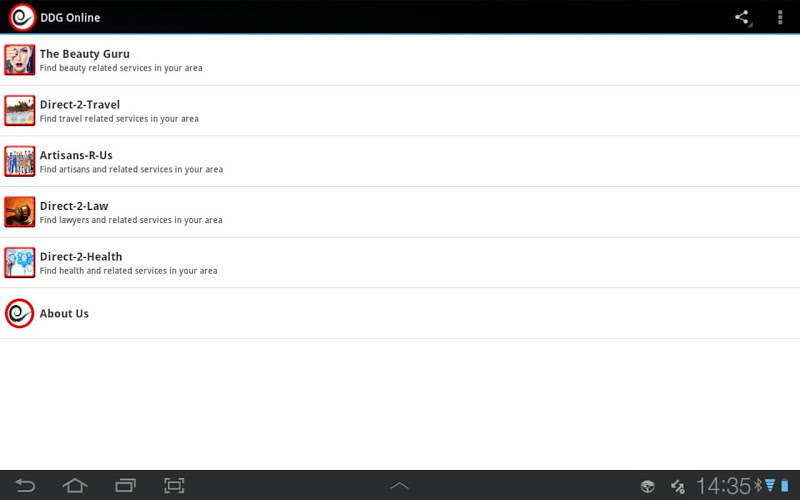Screen dimensions: 800x500
Task: Select the Direct-2-Travel picture icon
Action: pos(19,110)
